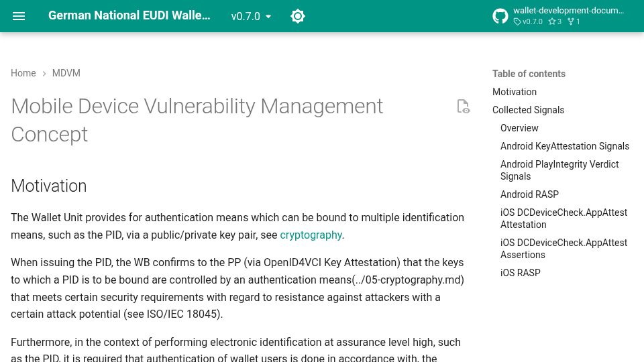The width and height of the screenshot is (644, 362).
Task: Click the German National EUDI Wallet site title
Action: (x=129, y=15)
